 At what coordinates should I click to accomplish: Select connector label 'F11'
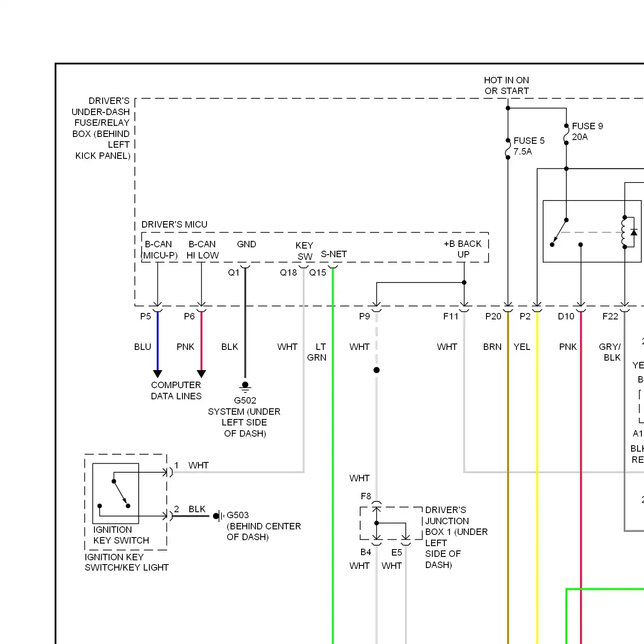point(451,316)
